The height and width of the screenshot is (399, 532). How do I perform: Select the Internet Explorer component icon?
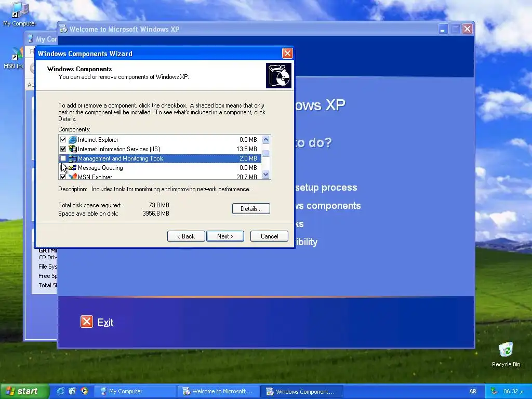pos(73,139)
